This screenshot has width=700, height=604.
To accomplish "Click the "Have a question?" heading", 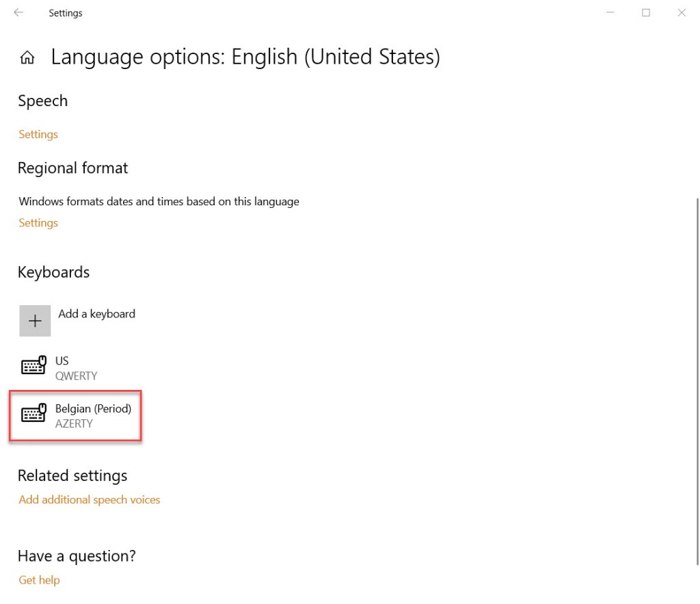I will point(77,555).
